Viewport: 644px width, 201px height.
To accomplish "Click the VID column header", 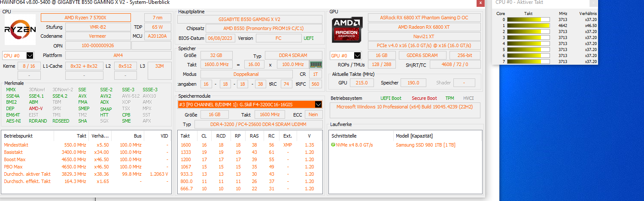I will tap(157, 135).
